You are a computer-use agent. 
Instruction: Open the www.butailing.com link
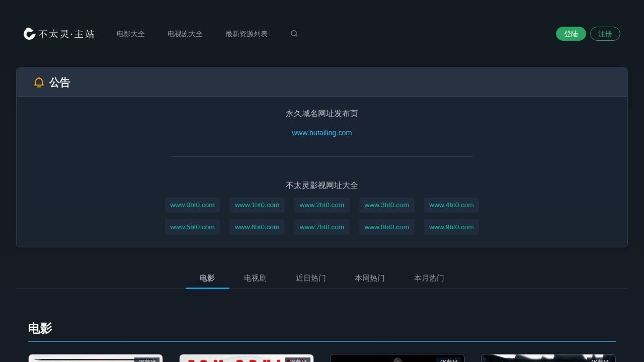pyautogui.click(x=322, y=133)
